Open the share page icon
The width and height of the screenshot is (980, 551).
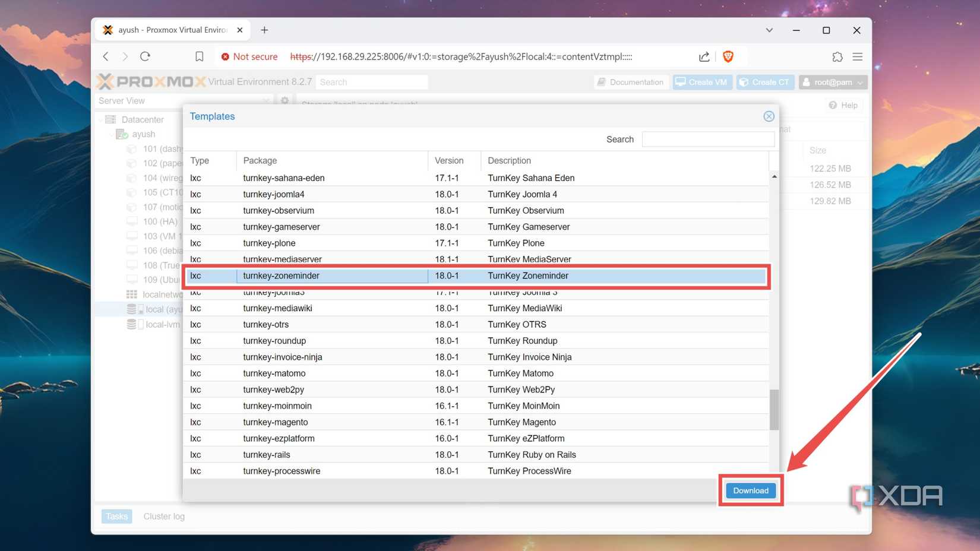point(704,56)
